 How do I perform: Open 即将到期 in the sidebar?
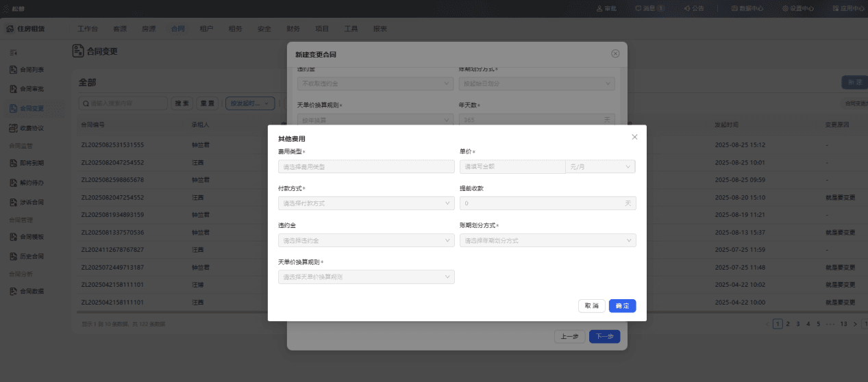tap(27, 163)
